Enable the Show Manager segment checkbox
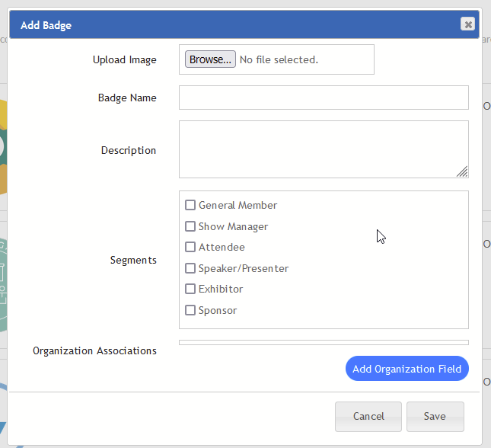Viewport: 491px width, 448px height. 190,226
